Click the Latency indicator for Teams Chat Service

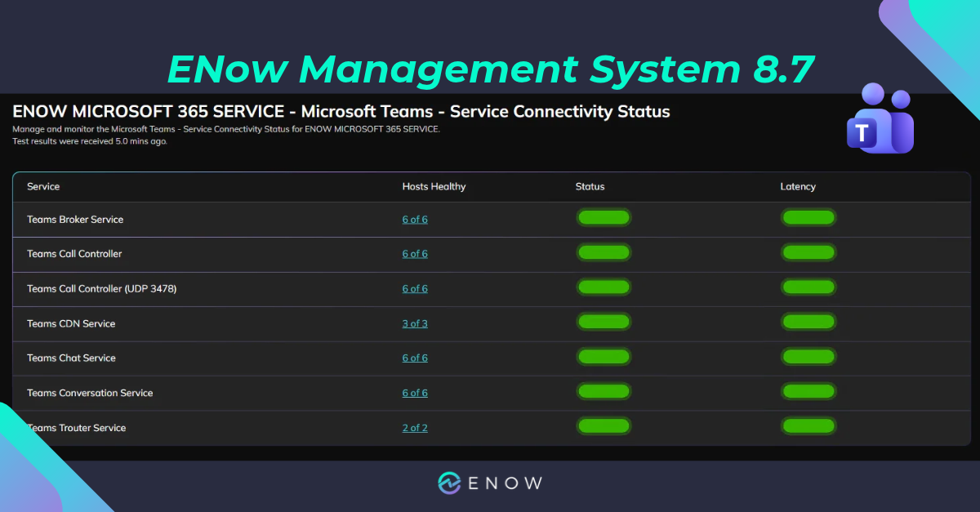pos(808,357)
